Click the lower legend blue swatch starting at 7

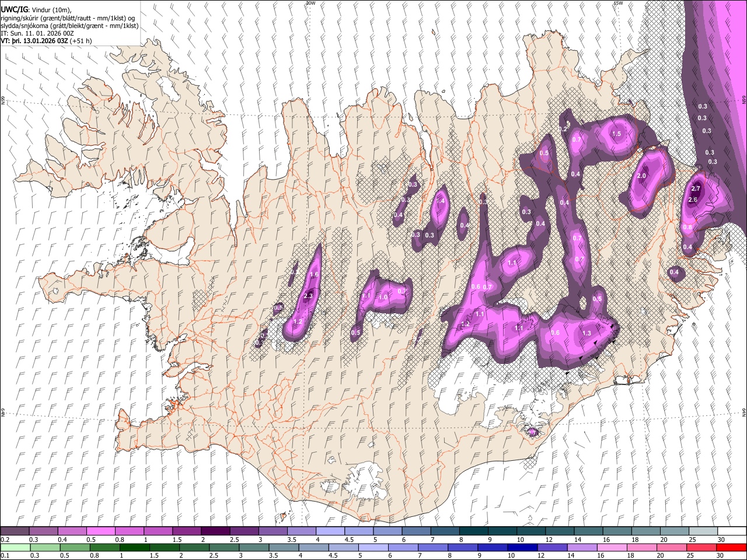pos(432,548)
